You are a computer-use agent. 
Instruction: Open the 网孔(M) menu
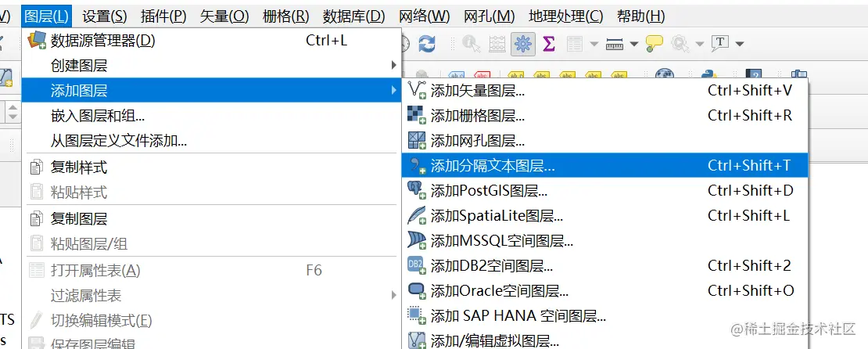pyautogui.click(x=490, y=16)
